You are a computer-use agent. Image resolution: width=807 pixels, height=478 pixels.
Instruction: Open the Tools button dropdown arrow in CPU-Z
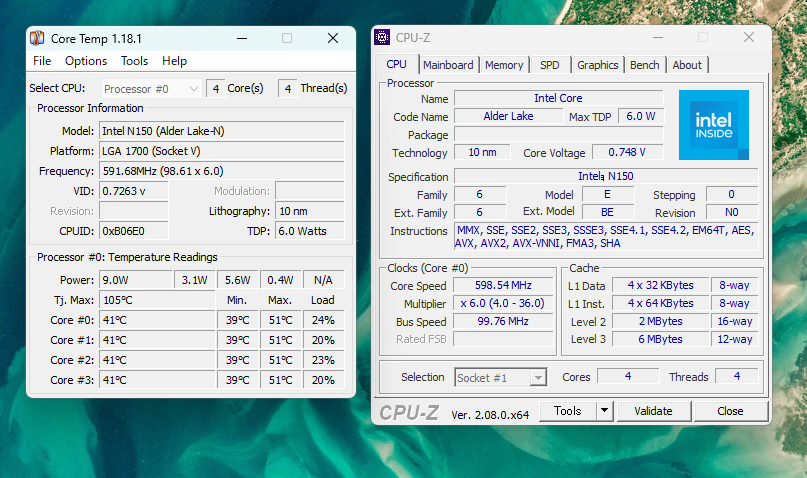pyautogui.click(x=605, y=411)
